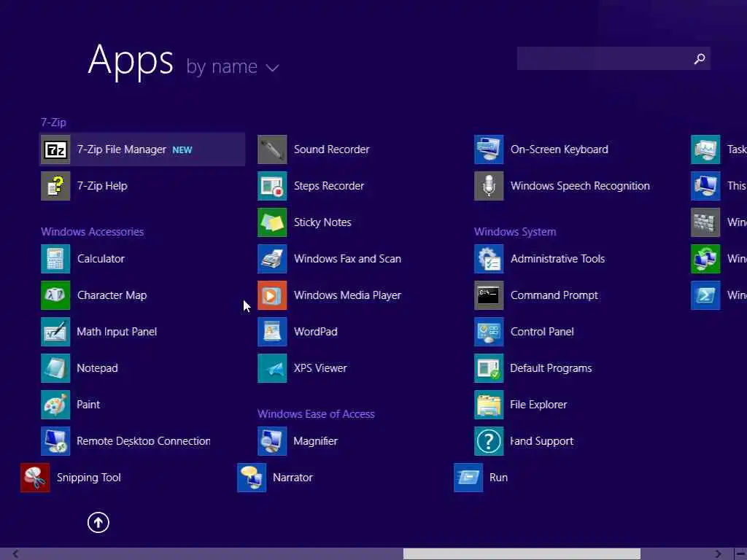Open the Sticky Notes icon
This screenshot has width=747, height=560.
[x=272, y=222]
